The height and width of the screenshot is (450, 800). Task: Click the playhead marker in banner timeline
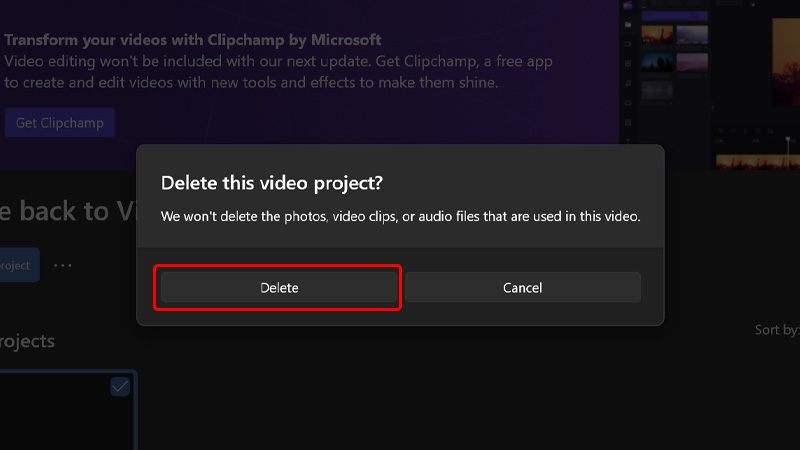(788, 139)
